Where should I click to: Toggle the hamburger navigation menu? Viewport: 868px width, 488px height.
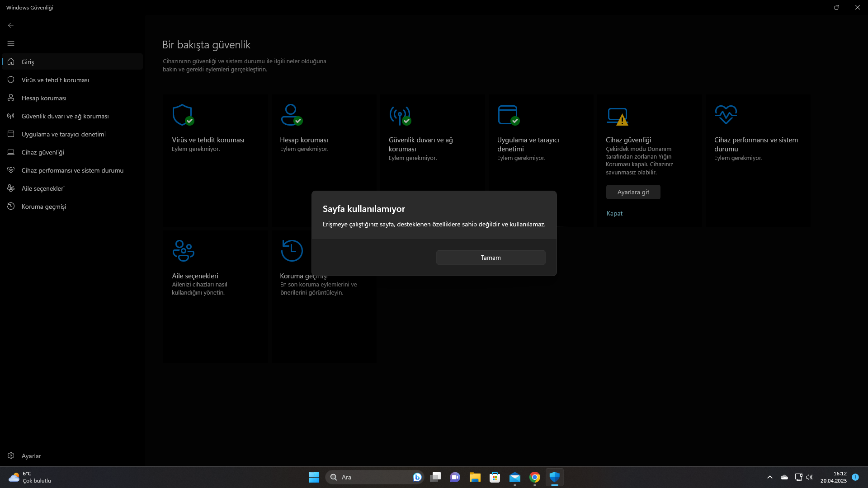[11, 43]
